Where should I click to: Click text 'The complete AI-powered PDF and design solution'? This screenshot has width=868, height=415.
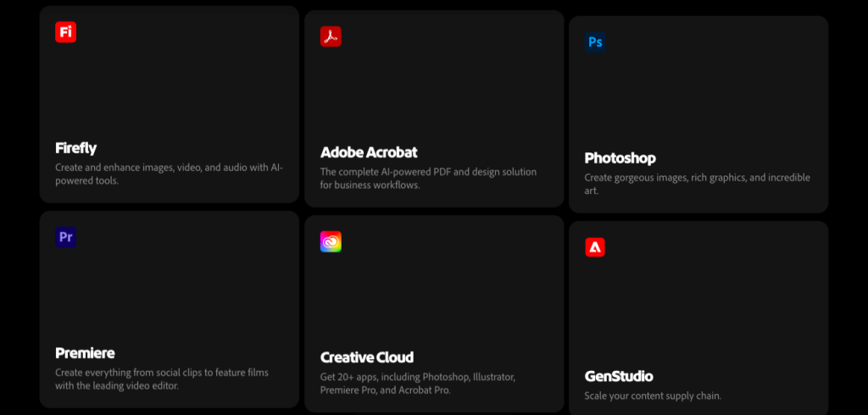tap(428, 172)
